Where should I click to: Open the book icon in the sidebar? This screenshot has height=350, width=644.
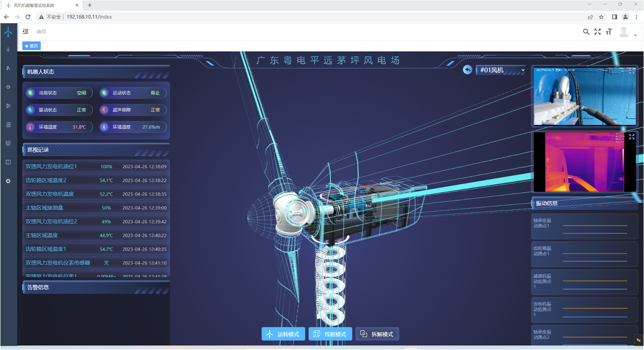pos(8,162)
